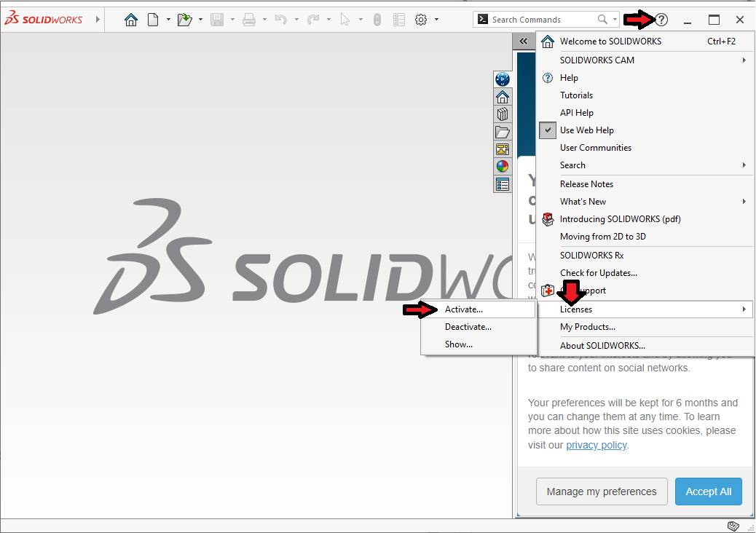Click the Save disk icon
This screenshot has width=756, height=533.
[x=217, y=20]
